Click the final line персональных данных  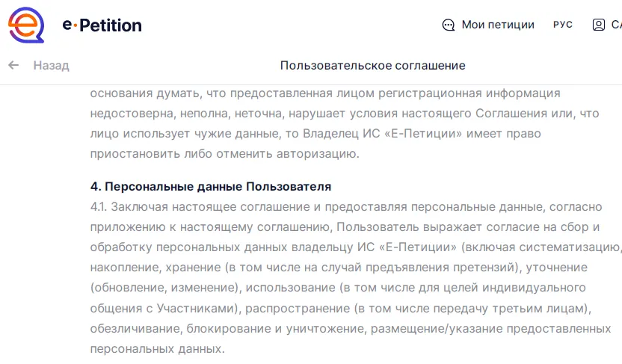tap(156, 348)
